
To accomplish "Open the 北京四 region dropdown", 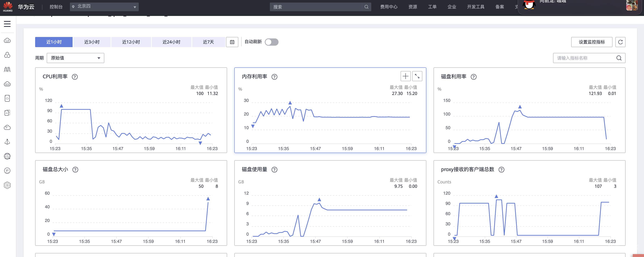I will (104, 7).
